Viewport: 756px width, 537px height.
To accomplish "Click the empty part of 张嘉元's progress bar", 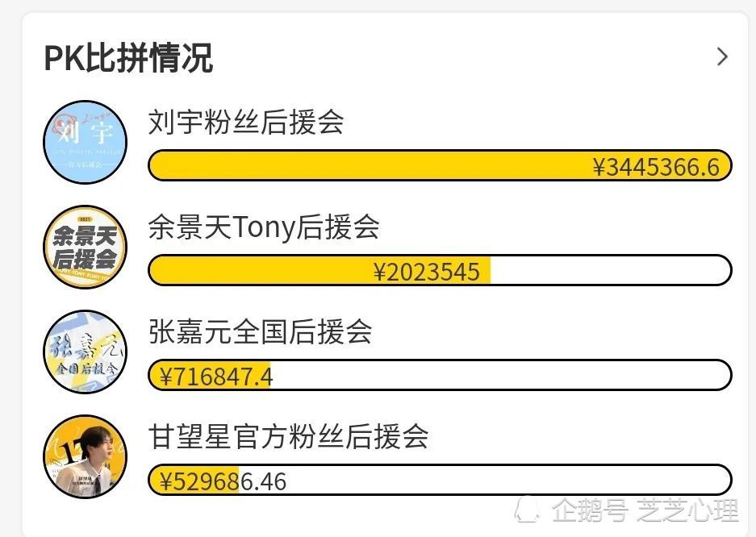I will click(500, 375).
